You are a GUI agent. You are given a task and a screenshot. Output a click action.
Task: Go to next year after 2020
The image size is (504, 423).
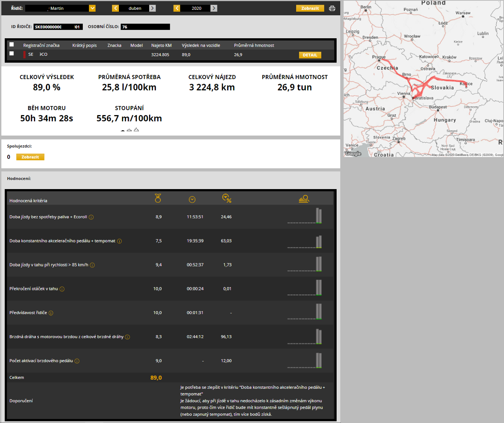(x=214, y=8)
